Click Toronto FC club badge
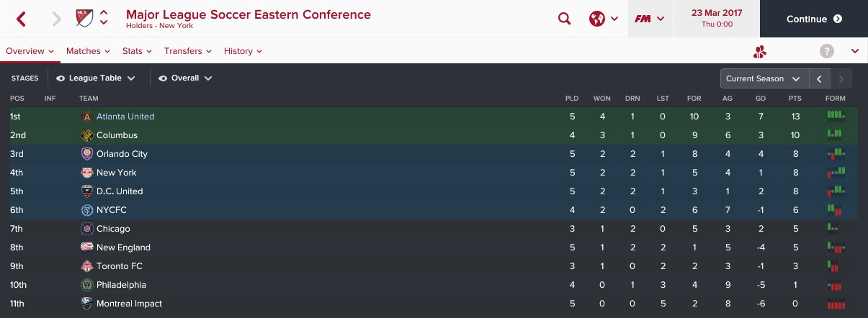Screen dimensions: 868x318 [x=87, y=266]
